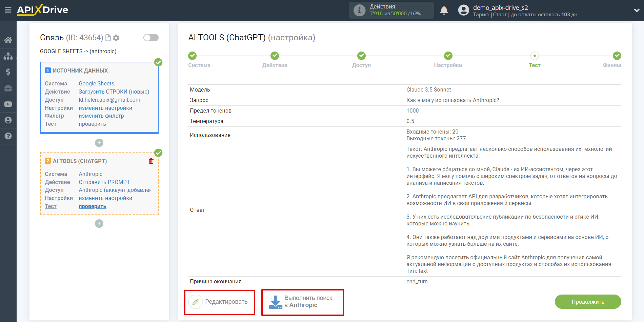
Task: Click the Тест label in AI TOOLS block
Action: coord(51,206)
